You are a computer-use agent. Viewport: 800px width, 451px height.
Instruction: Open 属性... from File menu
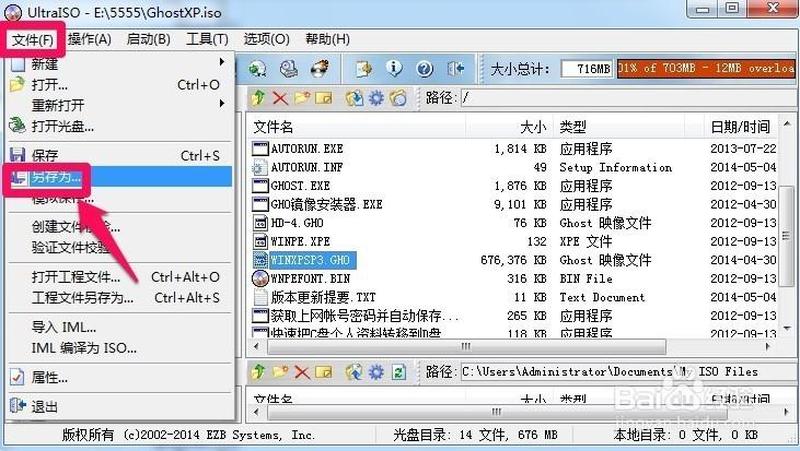[120, 378]
